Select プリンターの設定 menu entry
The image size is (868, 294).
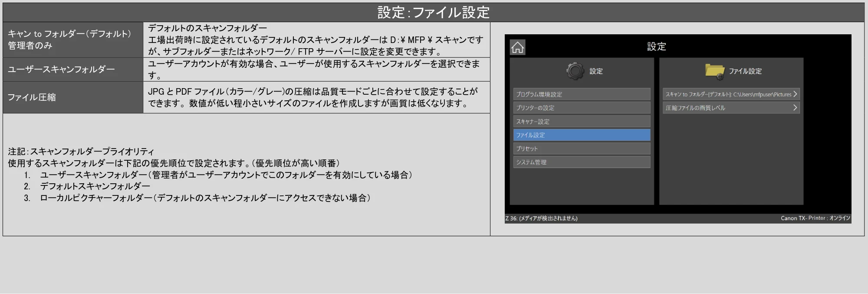(582, 108)
